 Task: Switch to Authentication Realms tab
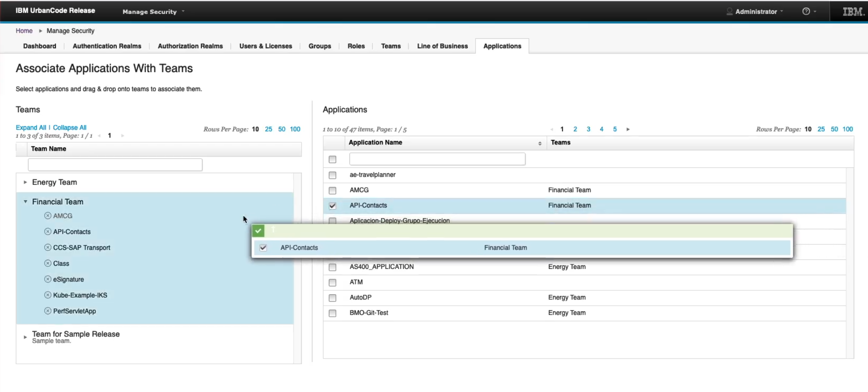pyautogui.click(x=107, y=46)
